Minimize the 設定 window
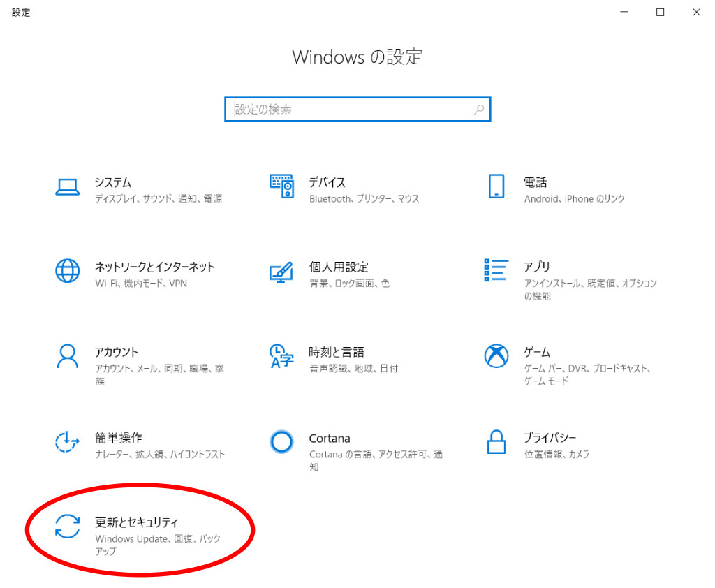This screenshot has width=715, height=588. click(x=624, y=13)
